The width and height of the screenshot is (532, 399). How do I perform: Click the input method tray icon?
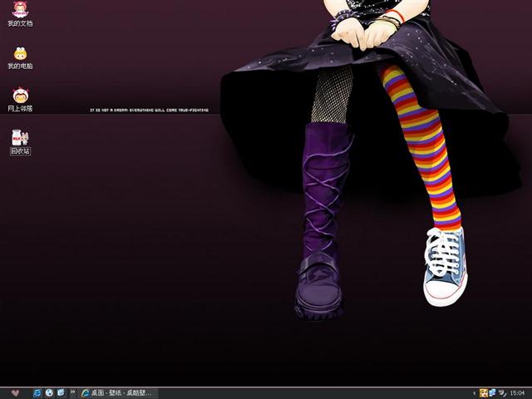tap(502, 393)
